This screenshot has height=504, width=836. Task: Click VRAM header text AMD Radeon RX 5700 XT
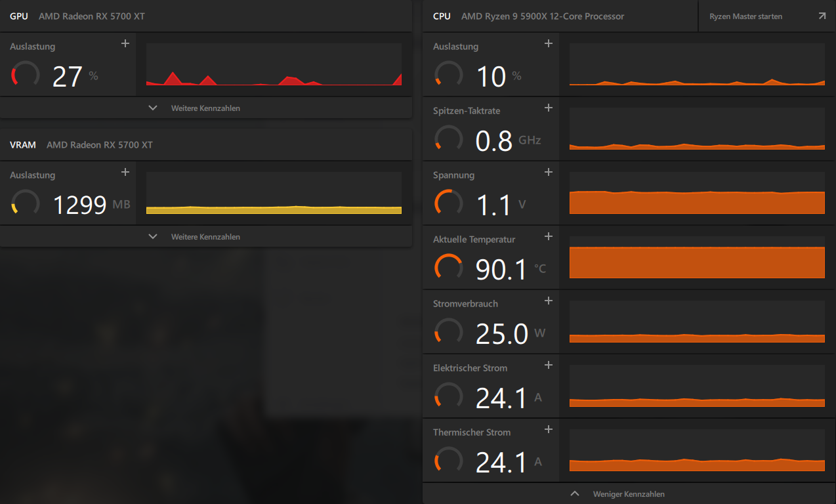[x=100, y=144]
